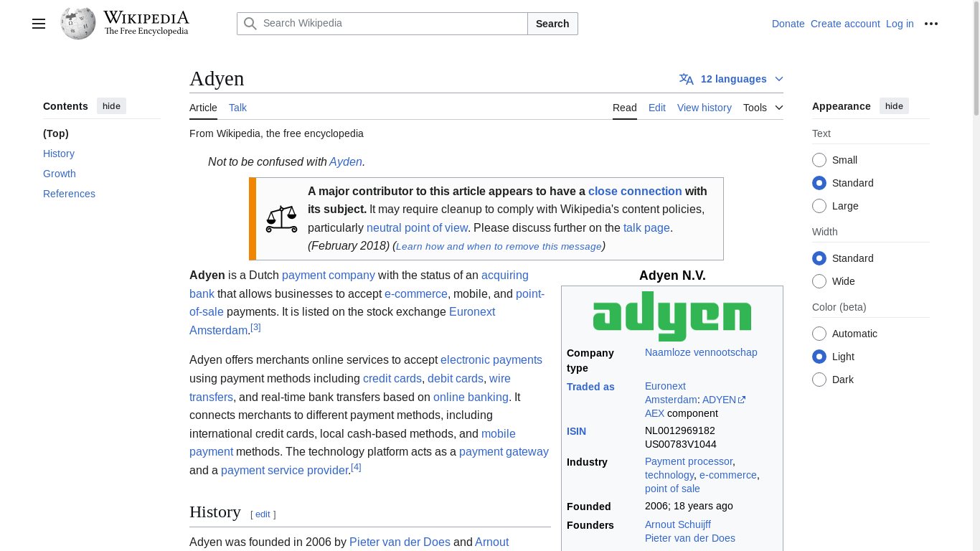Hide the Appearance panel
This screenshot has height=551, width=980.
pos(894,106)
